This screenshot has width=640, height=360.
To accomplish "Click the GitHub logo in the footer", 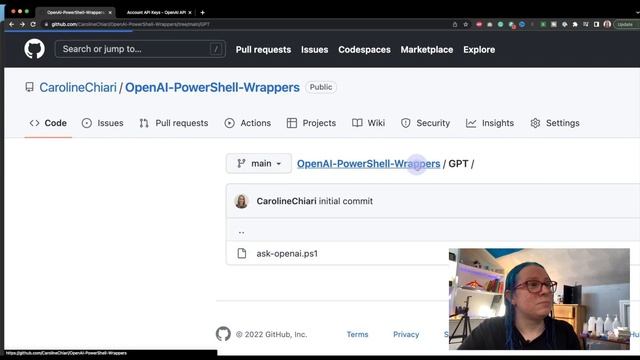I will point(223,334).
